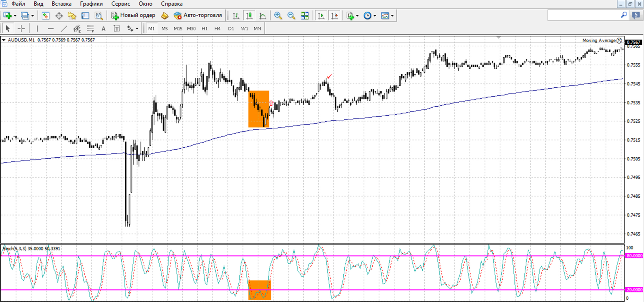Click the trendline drawing tool

64,29
